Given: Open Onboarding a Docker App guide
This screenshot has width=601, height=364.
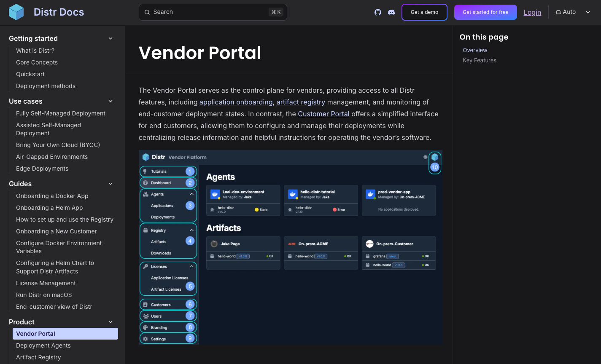Looking at the screenshot, I should [52, 196].
